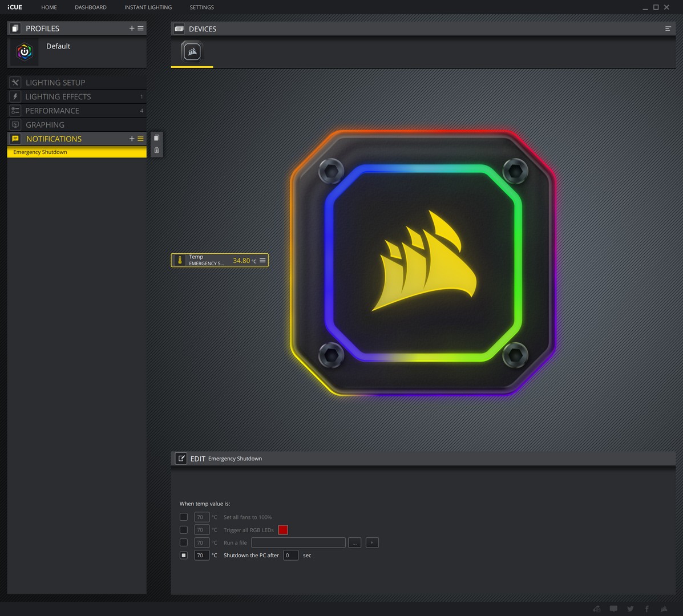Maximize the iCUE window
This screenshot has height=616, width=683.
[x=656, y=7]
